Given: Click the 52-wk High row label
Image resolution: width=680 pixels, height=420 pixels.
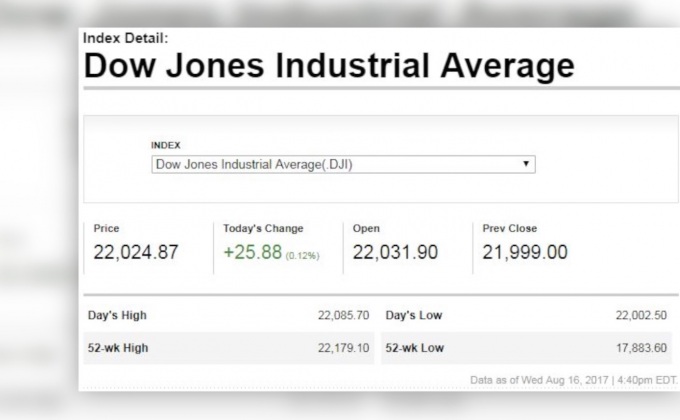Looking at the screenshot, I should (x=121, y=348).
